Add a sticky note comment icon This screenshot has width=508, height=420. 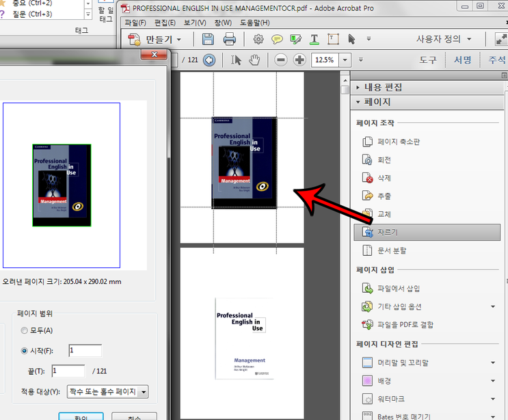point(277,39)
